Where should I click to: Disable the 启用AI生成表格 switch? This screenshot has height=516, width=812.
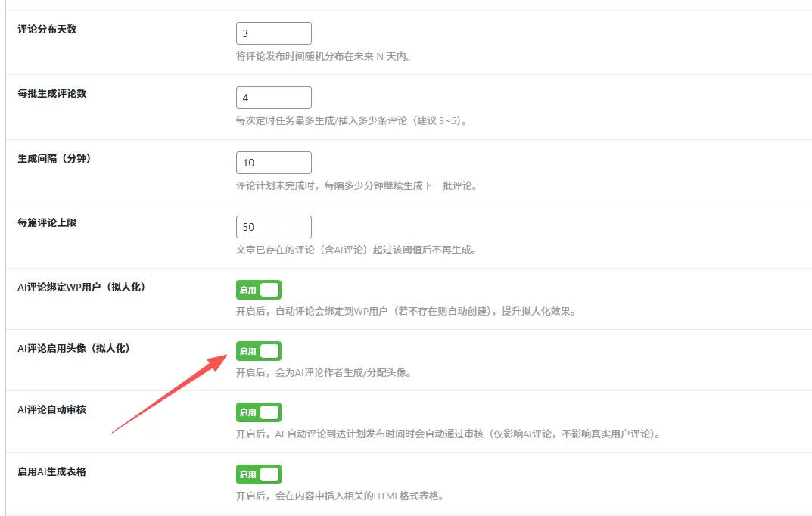[x=258, y=474]
